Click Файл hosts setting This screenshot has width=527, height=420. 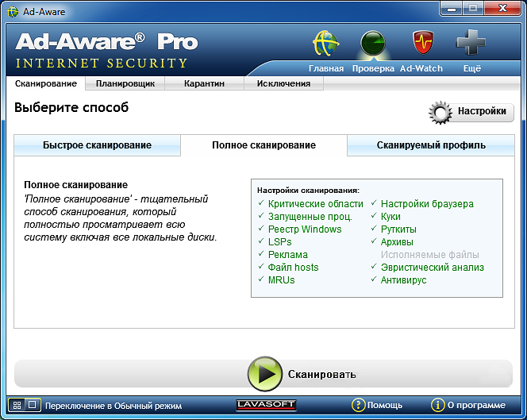coord(293,268)
